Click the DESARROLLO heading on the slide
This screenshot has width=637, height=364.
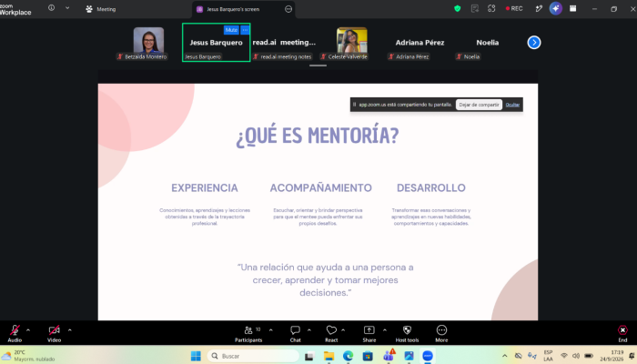pos(431,187)
